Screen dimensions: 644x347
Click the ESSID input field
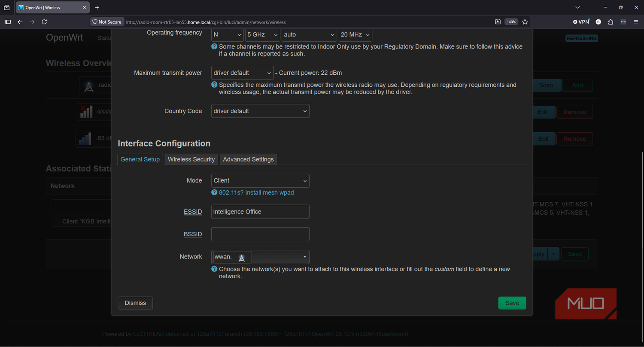tap(260, 212)
